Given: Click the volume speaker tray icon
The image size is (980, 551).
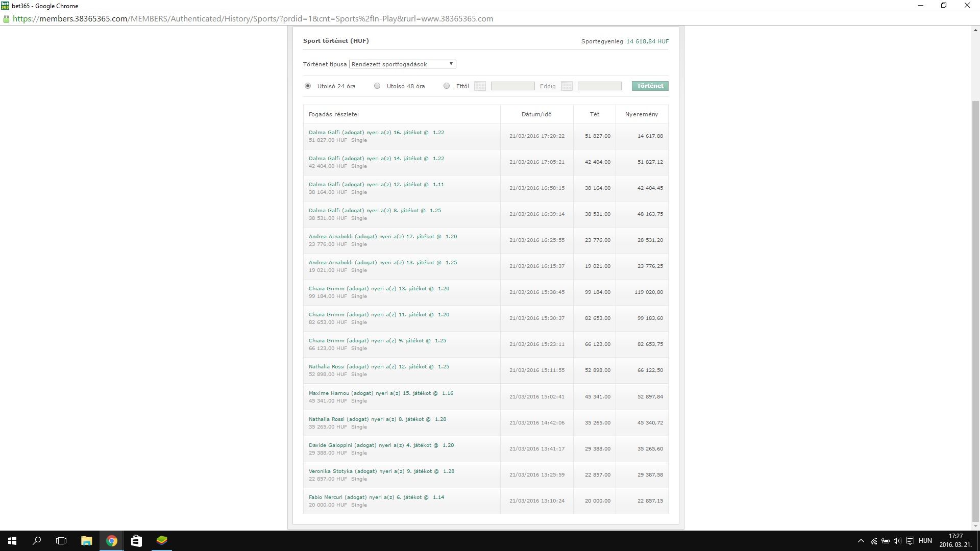Looking at the screenshot, I should 897,541.
